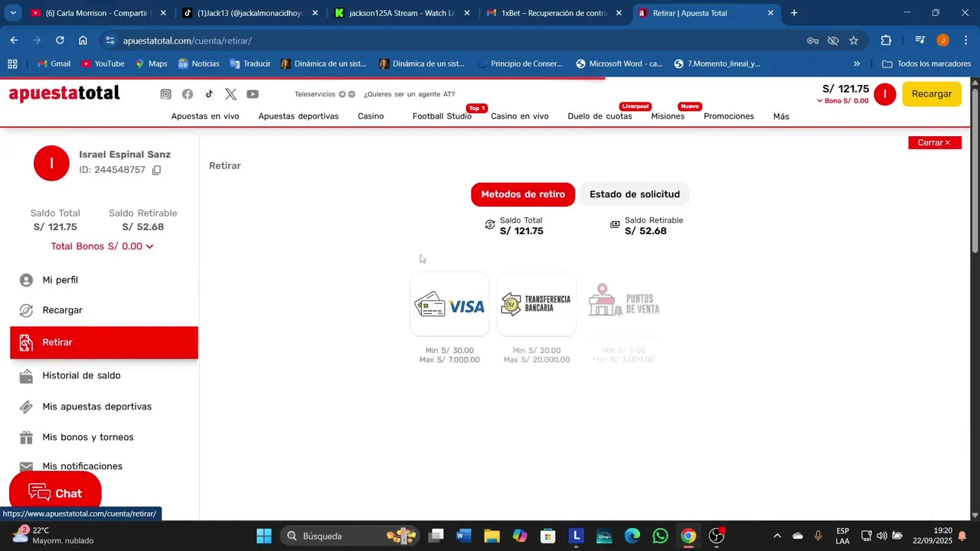
Task: Open Gmail bookmark
Action: pos(54,64)
